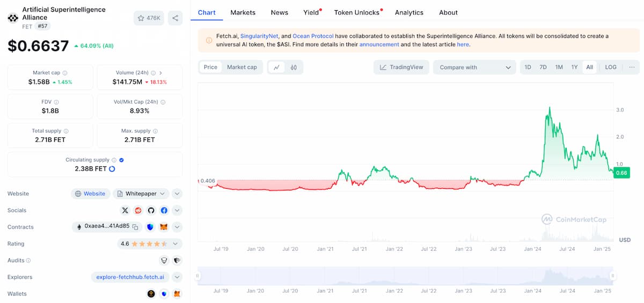The image size is (644, 303).
Task: Click the verified badge beside Circulating supply
Action: coord(121,160)
